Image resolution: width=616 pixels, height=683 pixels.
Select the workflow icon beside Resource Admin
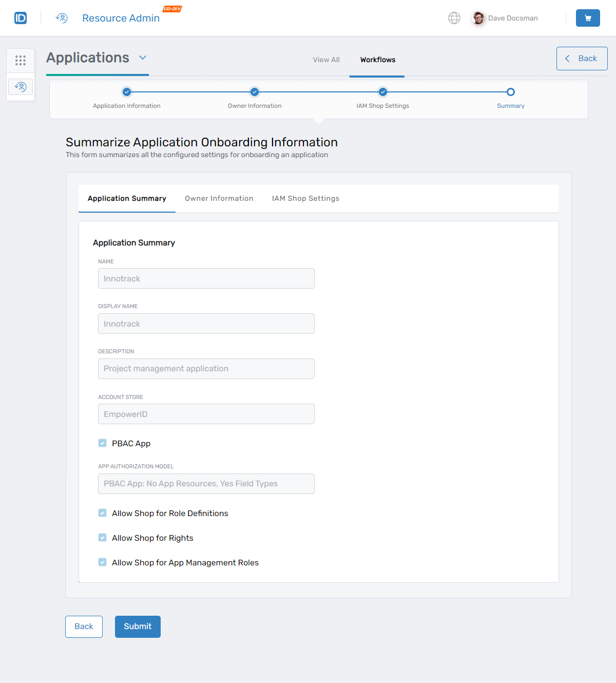click(62, 17)
